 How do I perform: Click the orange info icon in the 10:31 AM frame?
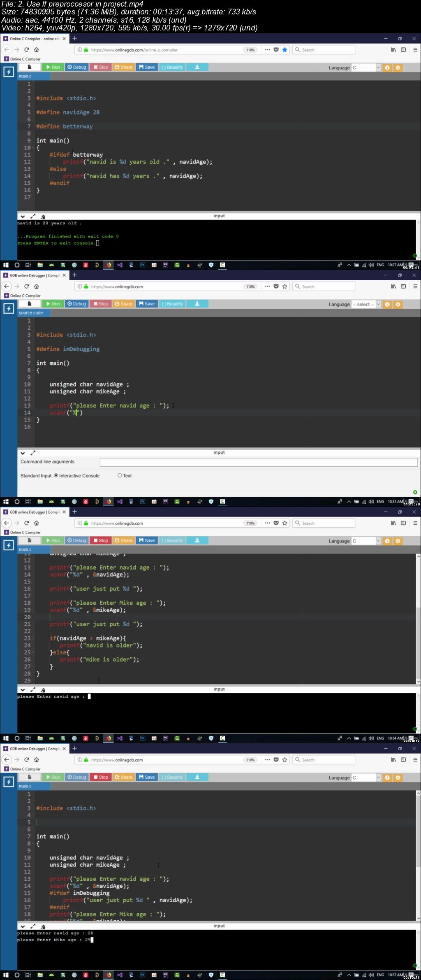click(x=387, y=304)
